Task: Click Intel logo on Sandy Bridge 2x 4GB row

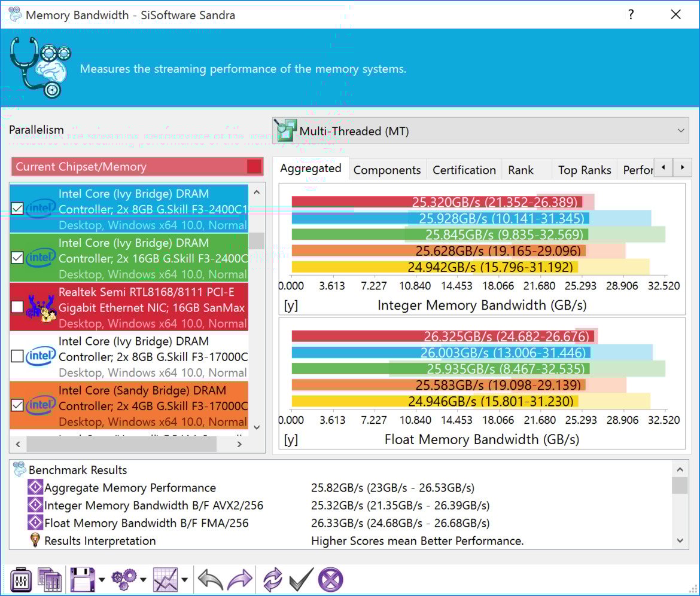Action: click(41, 405)
